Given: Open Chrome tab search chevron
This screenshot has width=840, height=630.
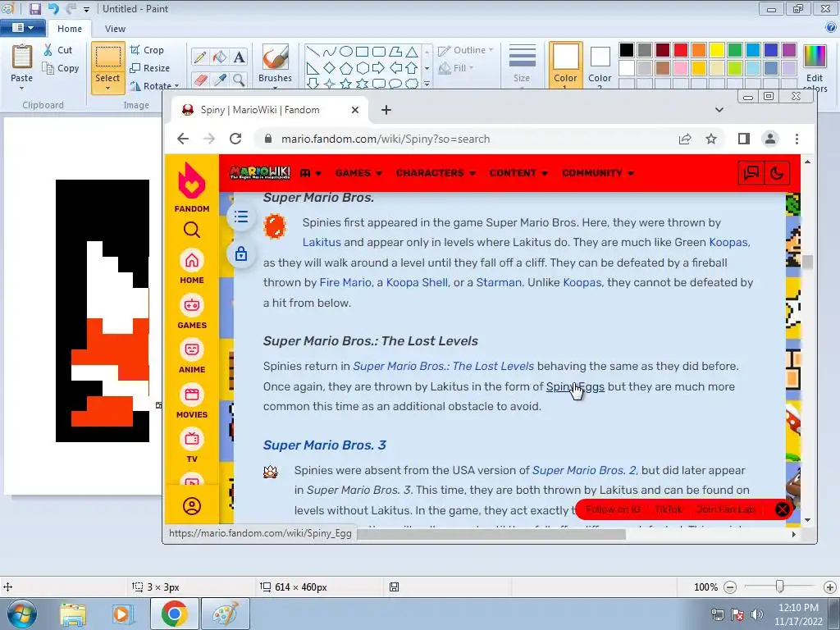Looking at the screenshot, I should 719,110.
